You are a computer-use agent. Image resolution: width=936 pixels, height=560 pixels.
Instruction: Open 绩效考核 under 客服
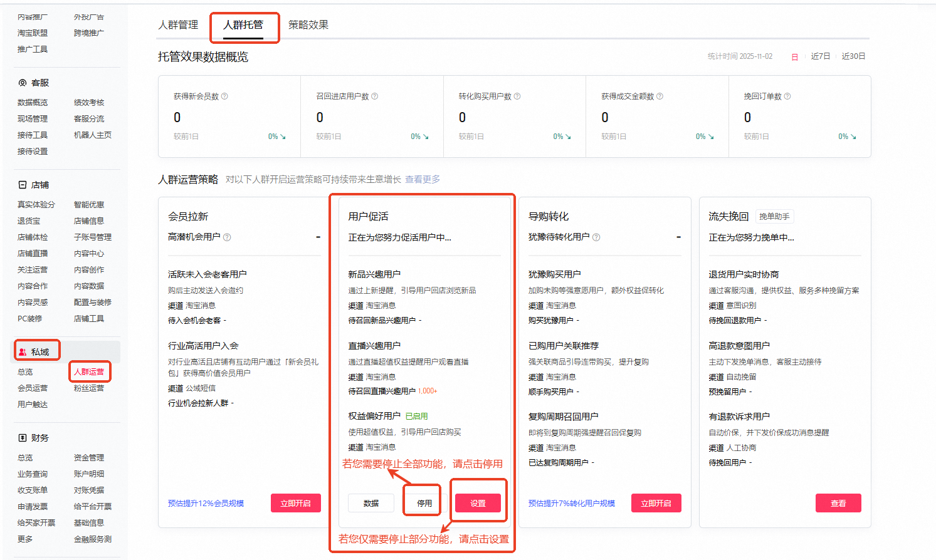[x=89, y=103]
